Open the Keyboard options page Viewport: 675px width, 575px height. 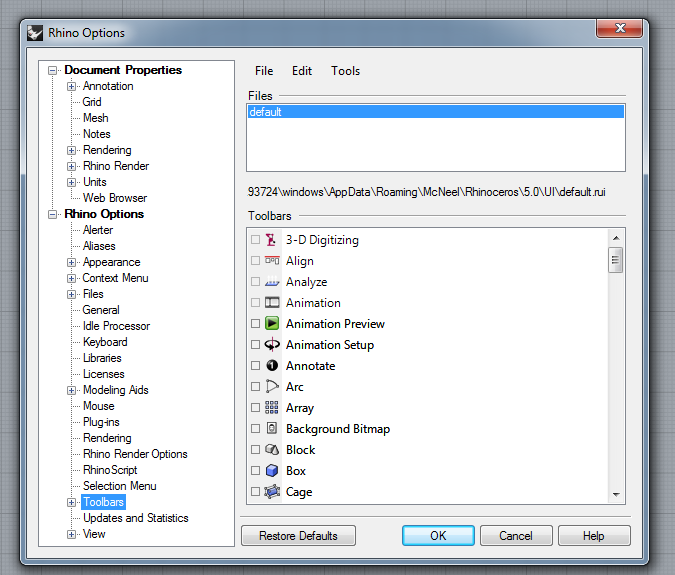point(105,342)
